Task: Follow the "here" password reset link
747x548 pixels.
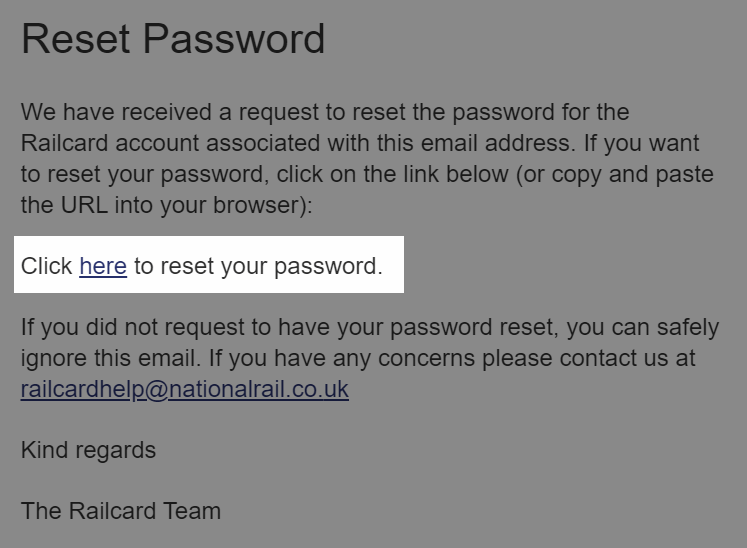Action: (103, 266)
